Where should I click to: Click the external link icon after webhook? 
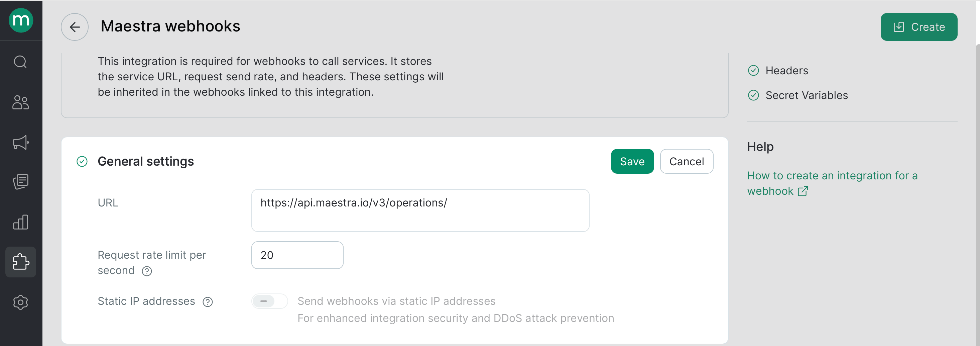[803, 191]
